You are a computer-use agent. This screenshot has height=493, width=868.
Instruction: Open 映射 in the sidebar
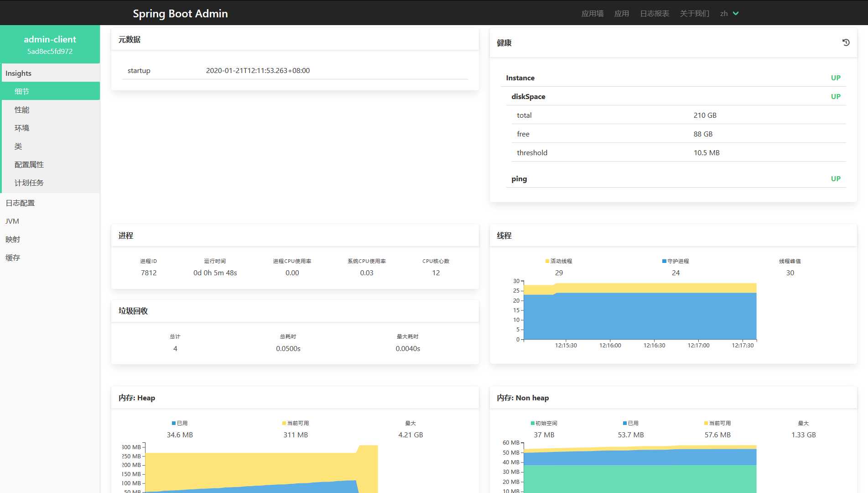tap(50, 239)
